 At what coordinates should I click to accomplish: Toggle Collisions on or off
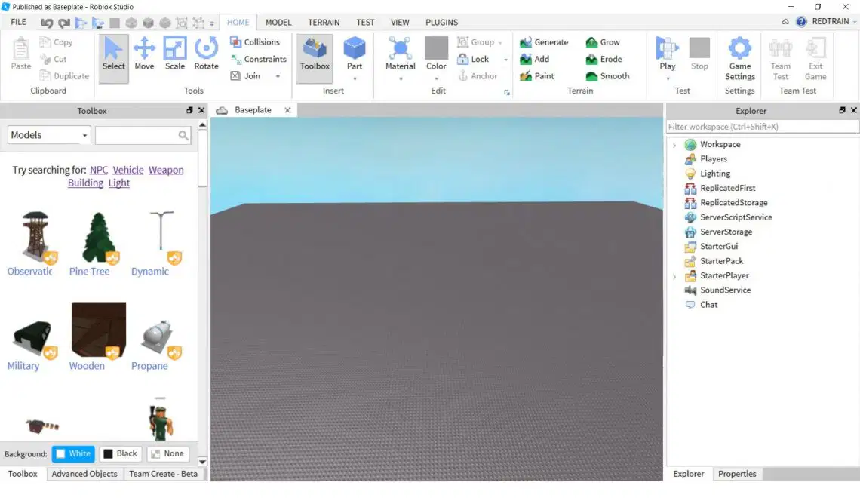255,42
